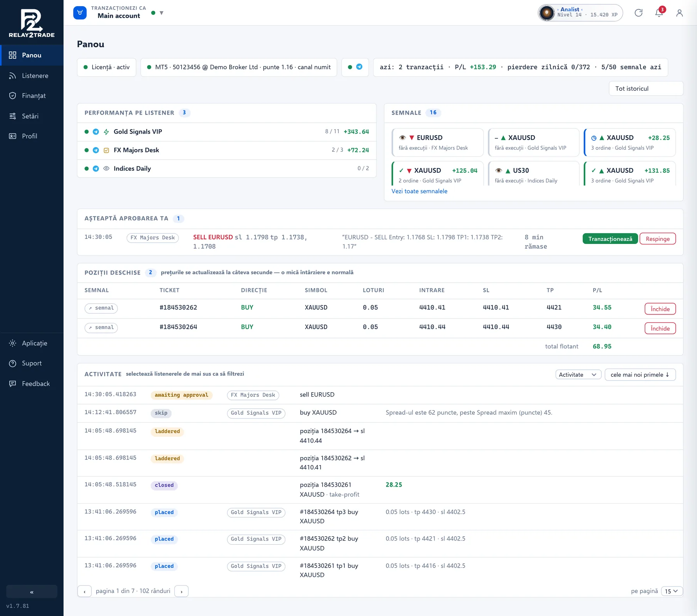The image size is (697, 616).
Task: Open the Suport help icon item
Action: coord(32,363)
